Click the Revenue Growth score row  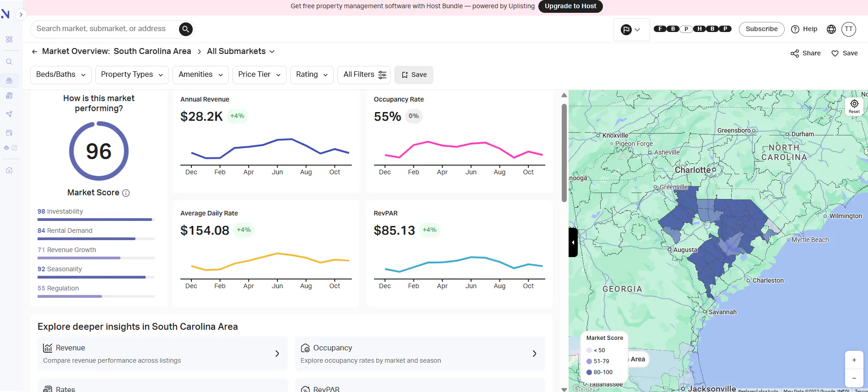click(x=96, y=253)
